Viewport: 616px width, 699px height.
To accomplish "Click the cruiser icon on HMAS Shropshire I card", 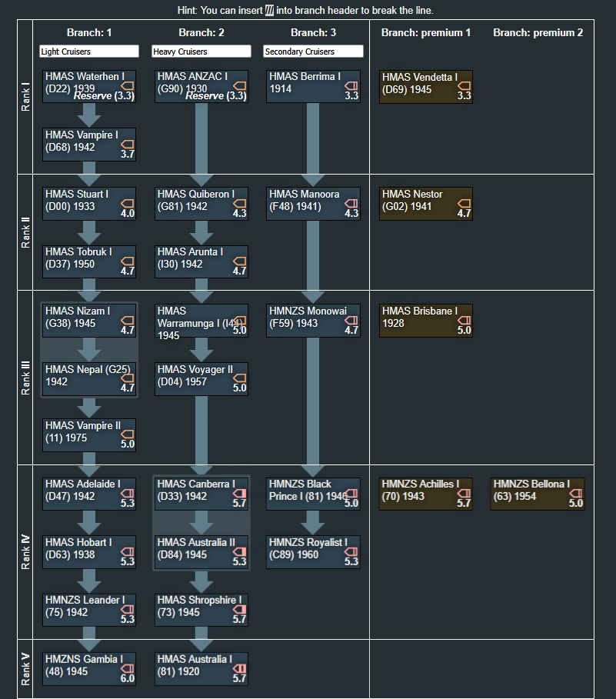I will (239, 608).
